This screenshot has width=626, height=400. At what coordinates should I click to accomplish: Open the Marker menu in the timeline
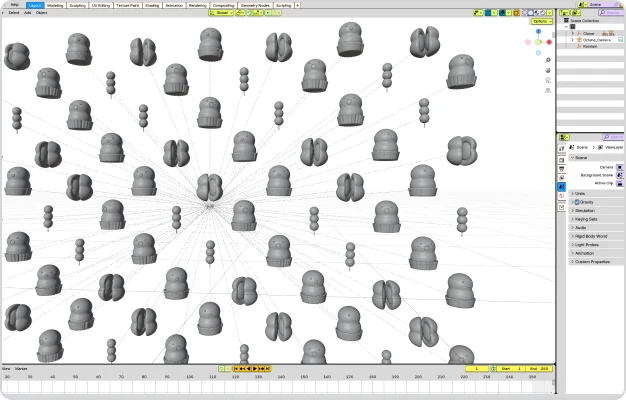pos(21,369)
